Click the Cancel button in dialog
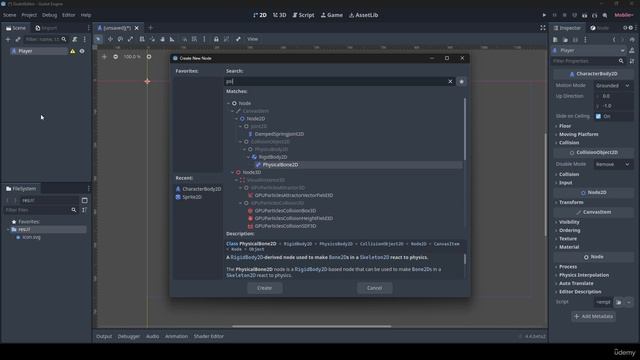The image size is (640, 360). click(x=374, y=288)
